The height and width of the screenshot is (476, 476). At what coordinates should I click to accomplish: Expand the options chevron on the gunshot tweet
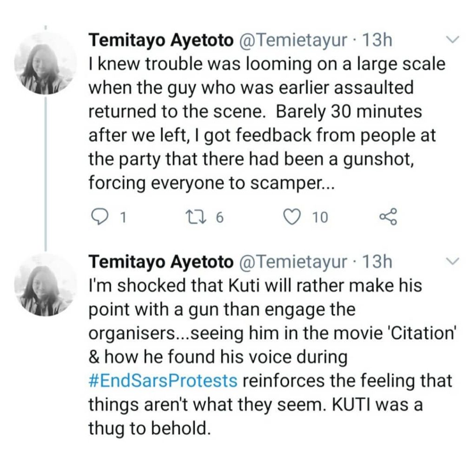[452, 40]
